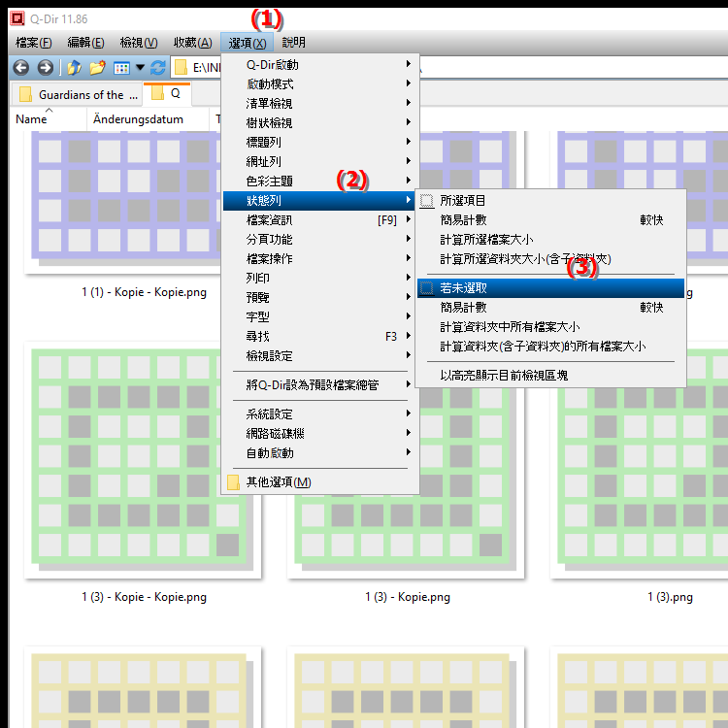Viewport: 728px width, 728px height.
Task: Open the 檔案(F) menu
Action: [33, 43]
